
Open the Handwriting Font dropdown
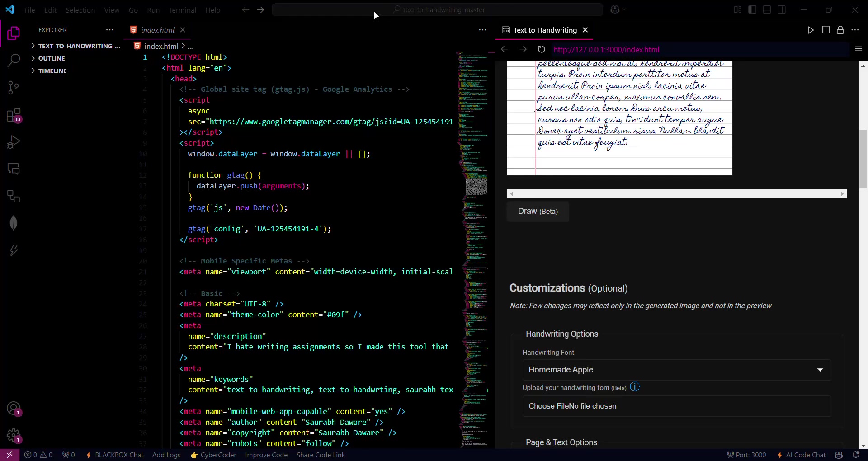(676, 370)
